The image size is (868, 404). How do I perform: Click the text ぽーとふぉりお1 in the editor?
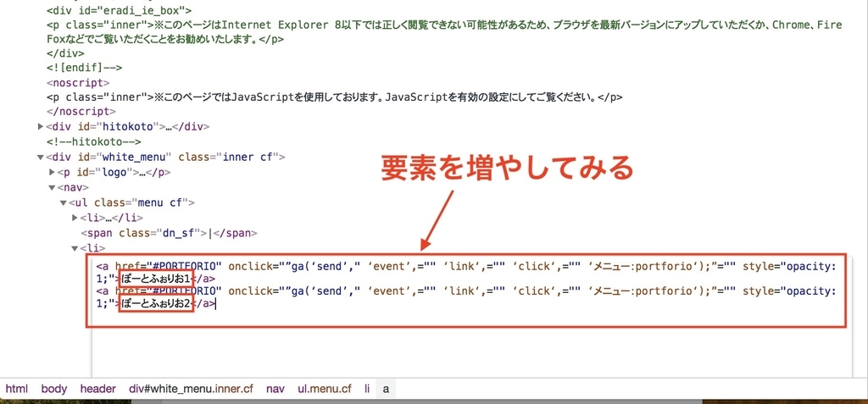pos(156,279)
